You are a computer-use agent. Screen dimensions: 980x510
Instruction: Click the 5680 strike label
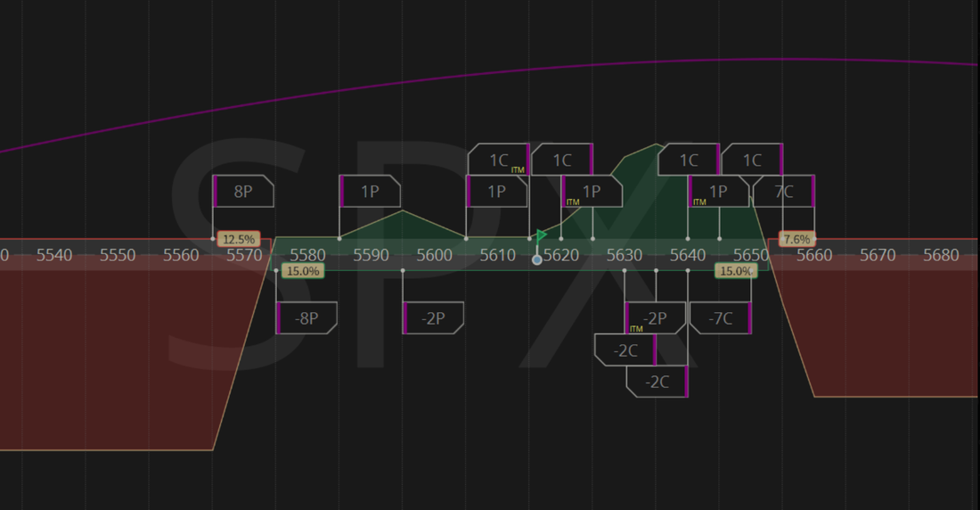[942, 255]
